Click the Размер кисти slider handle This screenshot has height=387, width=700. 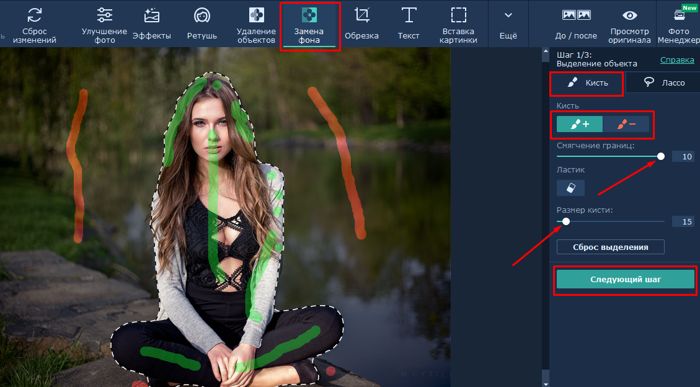[566, 221]
